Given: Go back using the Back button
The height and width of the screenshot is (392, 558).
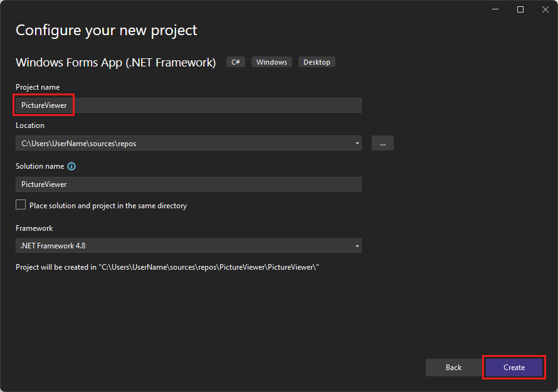Looking at the screenshot, I should point(453,367).
